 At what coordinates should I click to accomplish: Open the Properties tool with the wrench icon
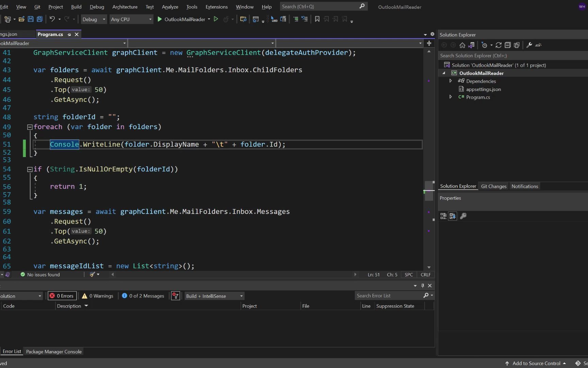[529, 45]
